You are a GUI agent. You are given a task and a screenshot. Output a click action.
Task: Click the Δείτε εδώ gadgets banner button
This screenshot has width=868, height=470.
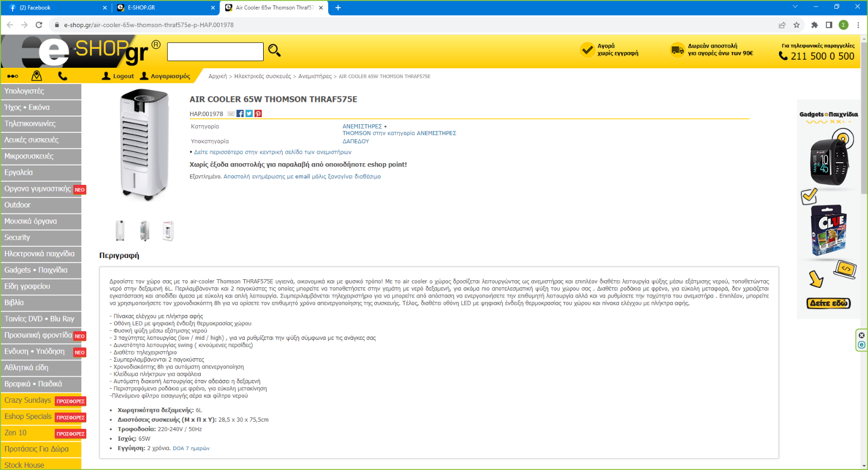pos(828,304)
